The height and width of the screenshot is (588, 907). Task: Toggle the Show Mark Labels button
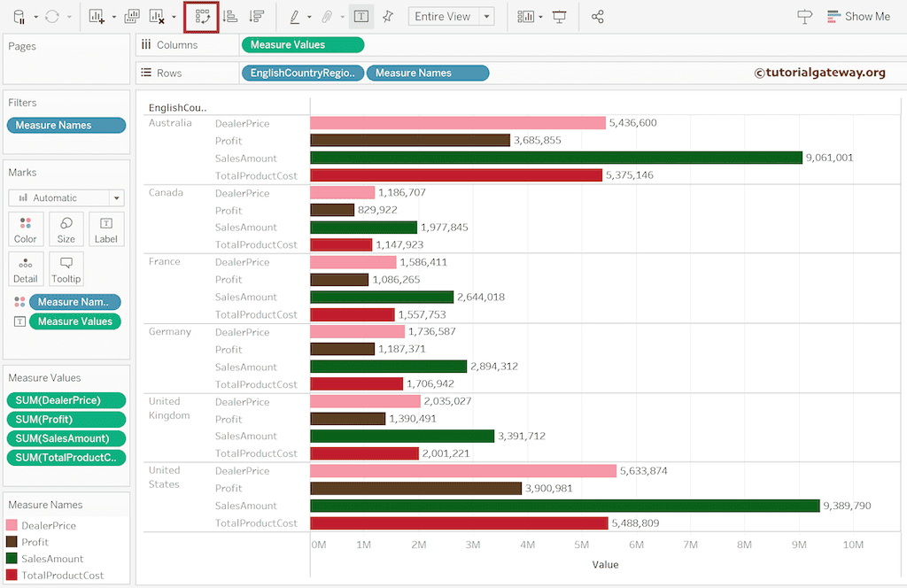360,17
